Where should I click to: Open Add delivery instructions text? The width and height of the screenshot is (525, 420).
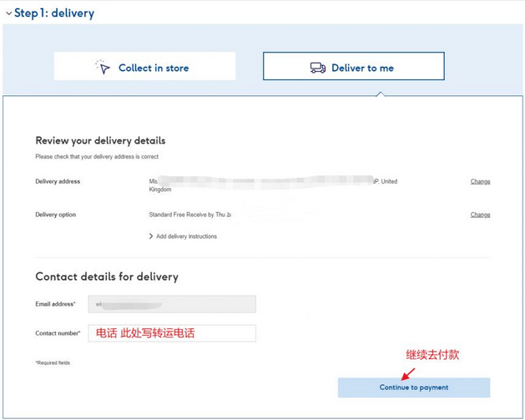[x=186, y=236]
